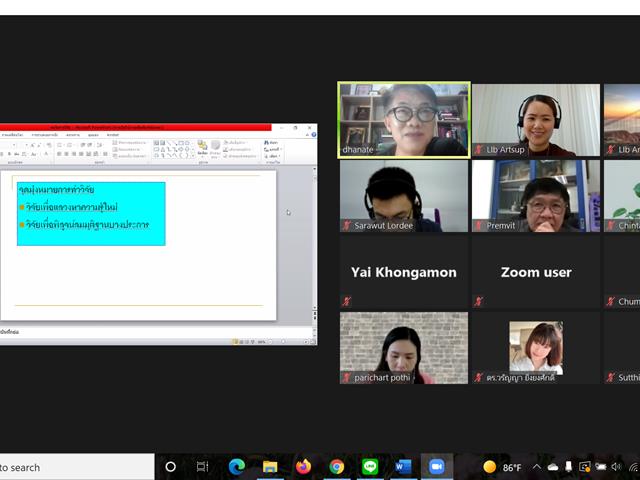Click Premvit's muted microphone icon
640x480 pixels.
pyautogui.click(x=479, y=225)
